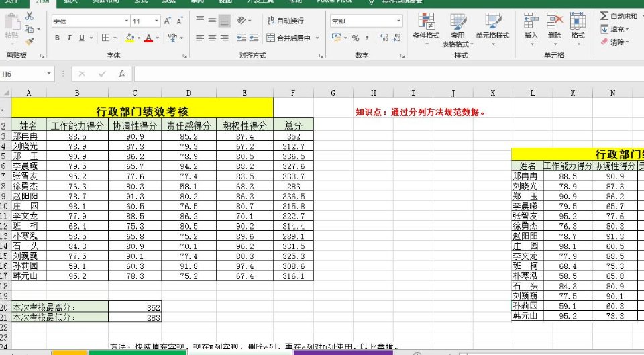
Task: Open the clipboard group dialog launcher
Action: 42,56
